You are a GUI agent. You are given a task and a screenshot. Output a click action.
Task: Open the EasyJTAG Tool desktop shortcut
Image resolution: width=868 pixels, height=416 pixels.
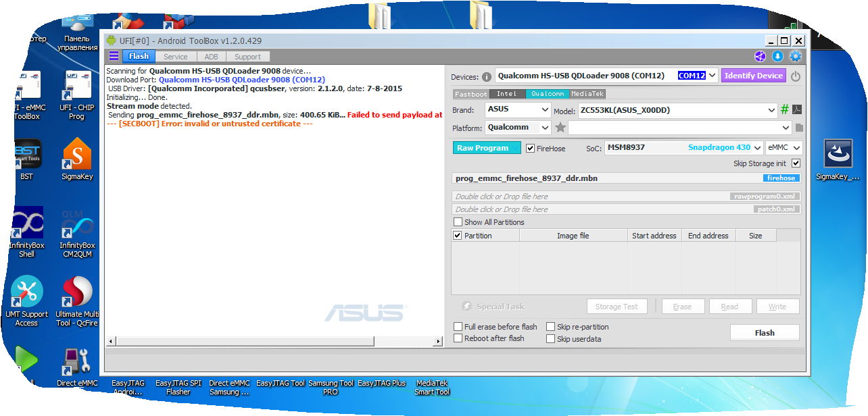coord(281,383)
